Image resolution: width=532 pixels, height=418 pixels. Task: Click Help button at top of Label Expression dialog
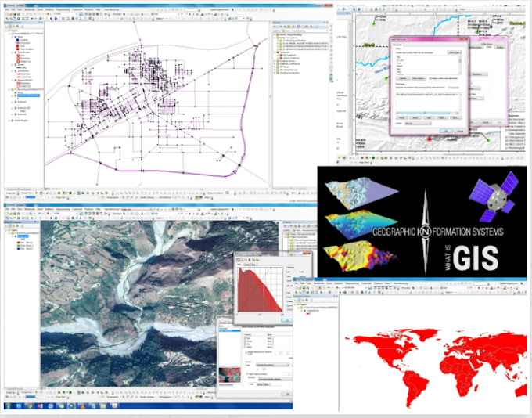point(455,52)
